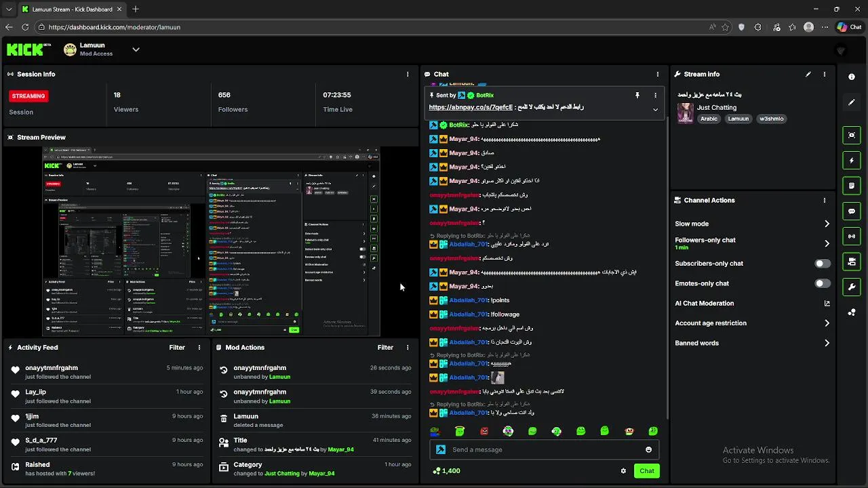868x488 pixels.
Task: Toggle the lightning bolt activity sidebar icon
Action: tap(852, 161)
